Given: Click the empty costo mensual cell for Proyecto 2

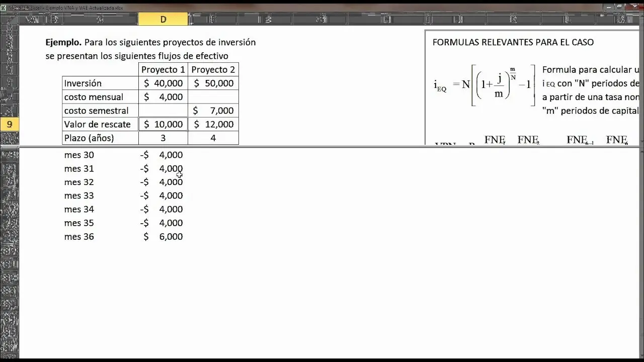Looking at the screenshot, I should click(x=213, y=97).
